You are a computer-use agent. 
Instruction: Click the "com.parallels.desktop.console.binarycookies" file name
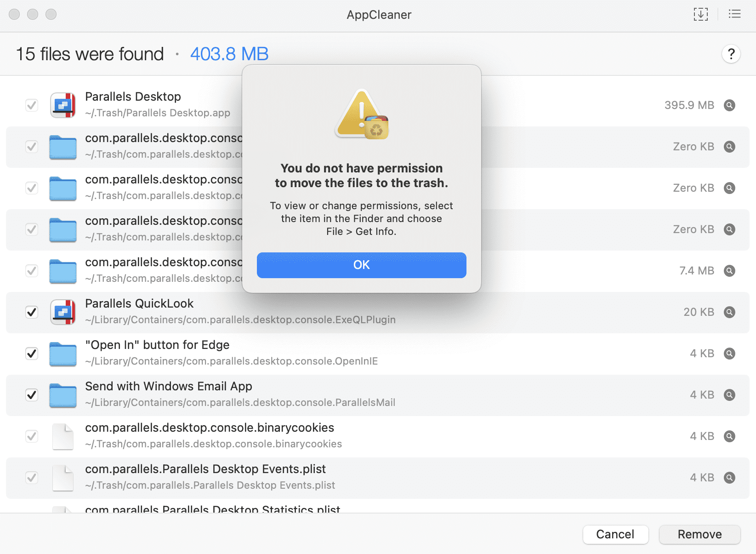(210, 428)
